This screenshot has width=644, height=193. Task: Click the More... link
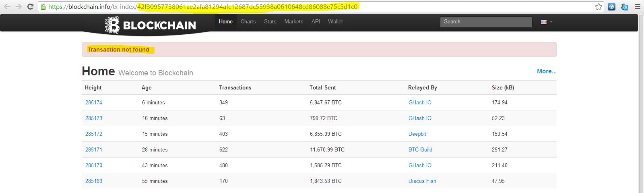(x=547, y=71)
